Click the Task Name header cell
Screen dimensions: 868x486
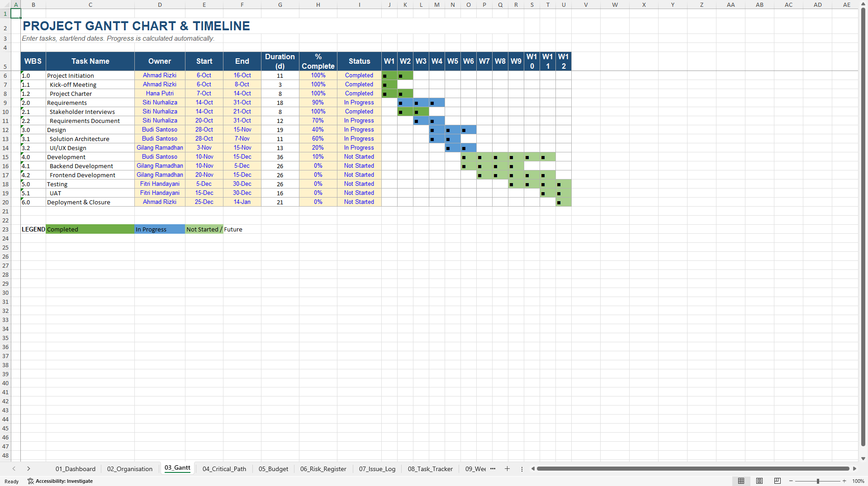point(90,61)
